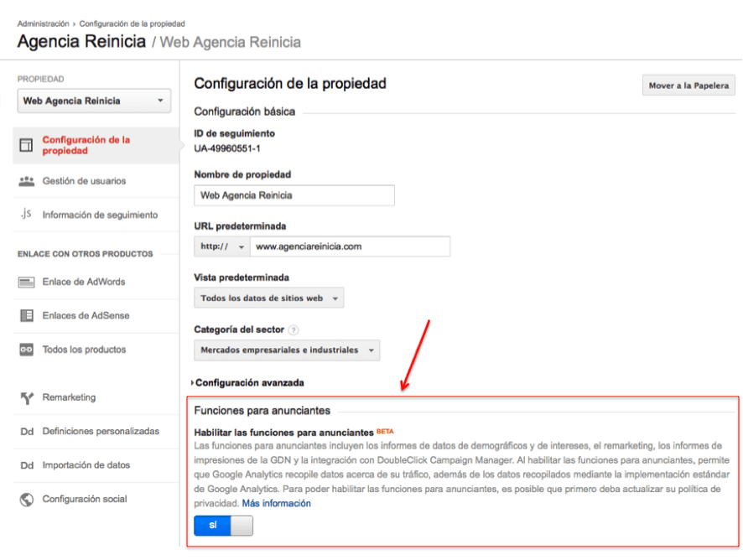Click the Enlace de AdWords icon
Image resolution: width=743 pixels, height=560 pixels.
(26, 283)
